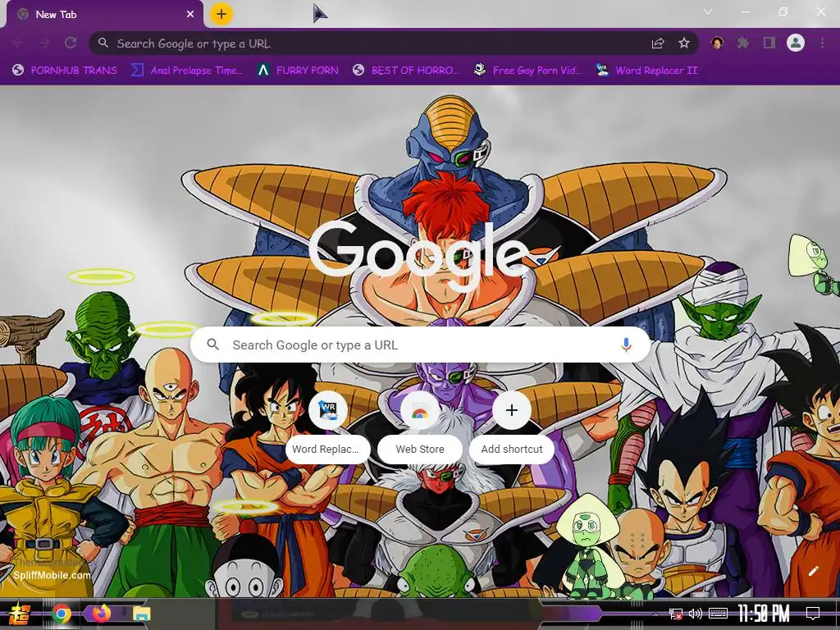The image size is (840, 630).
Task: Click the Customize Chrome pencil icon
Action: click(x=813, y=571)
